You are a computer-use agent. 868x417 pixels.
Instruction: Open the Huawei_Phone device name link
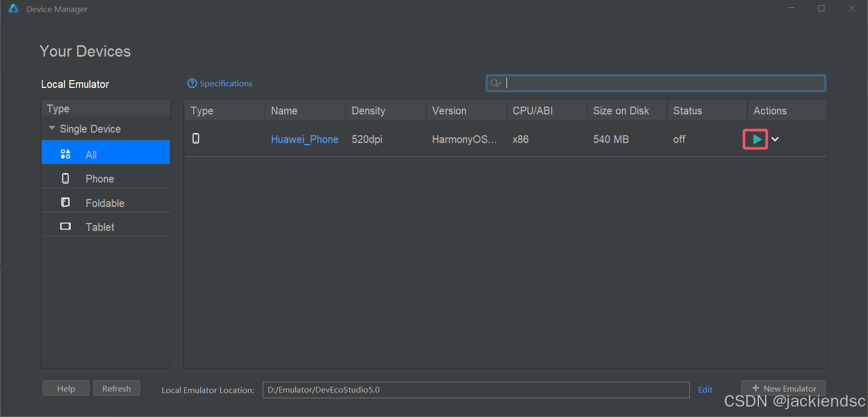(x=304, y=139)
